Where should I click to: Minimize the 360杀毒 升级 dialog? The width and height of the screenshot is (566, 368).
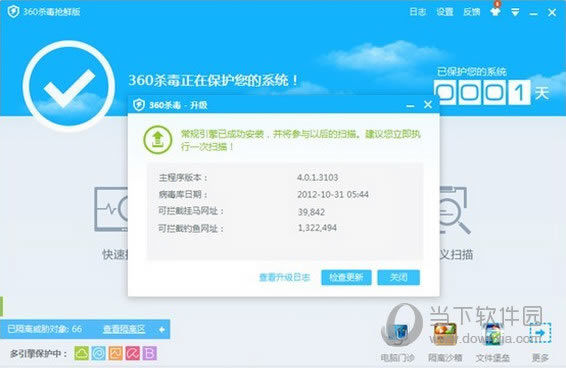pyautogui.click(x=410, y=106)
